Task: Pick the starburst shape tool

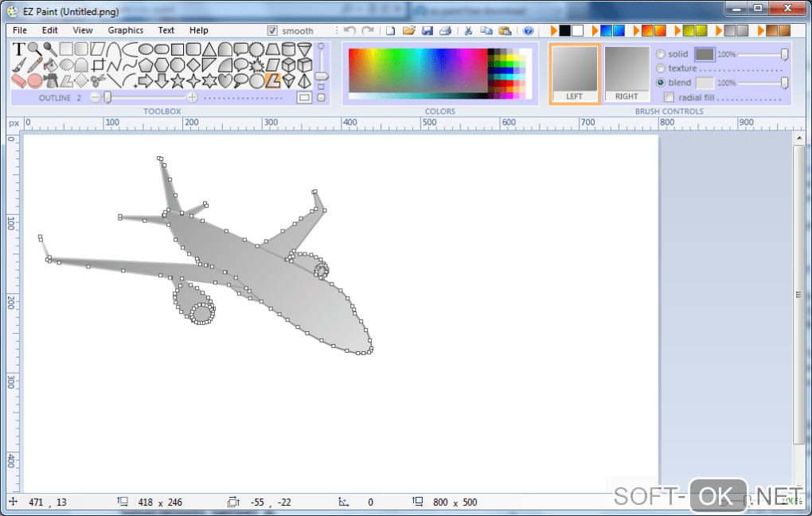Action: click(257, 65)
